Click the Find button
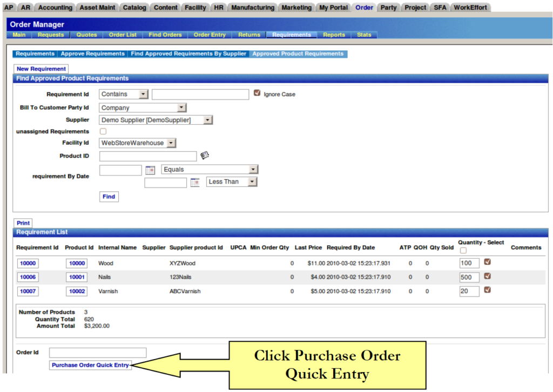The width and height of the screenshot is (553, 392). (109, 197)
